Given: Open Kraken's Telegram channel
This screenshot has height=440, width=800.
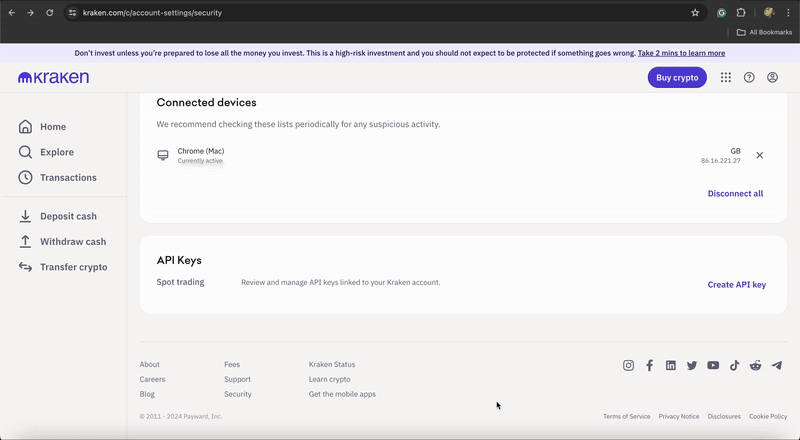Looking at the screenshot, I should (x=777, y=365).
